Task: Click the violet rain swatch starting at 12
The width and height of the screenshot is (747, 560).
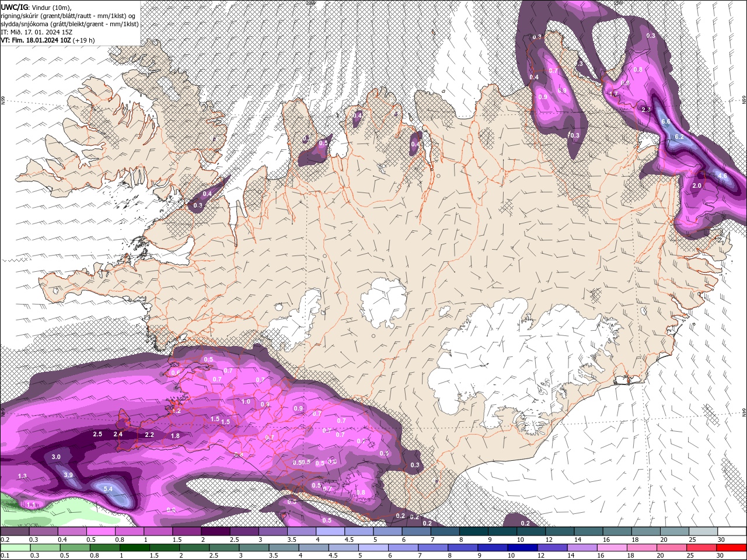Action: 551,548
